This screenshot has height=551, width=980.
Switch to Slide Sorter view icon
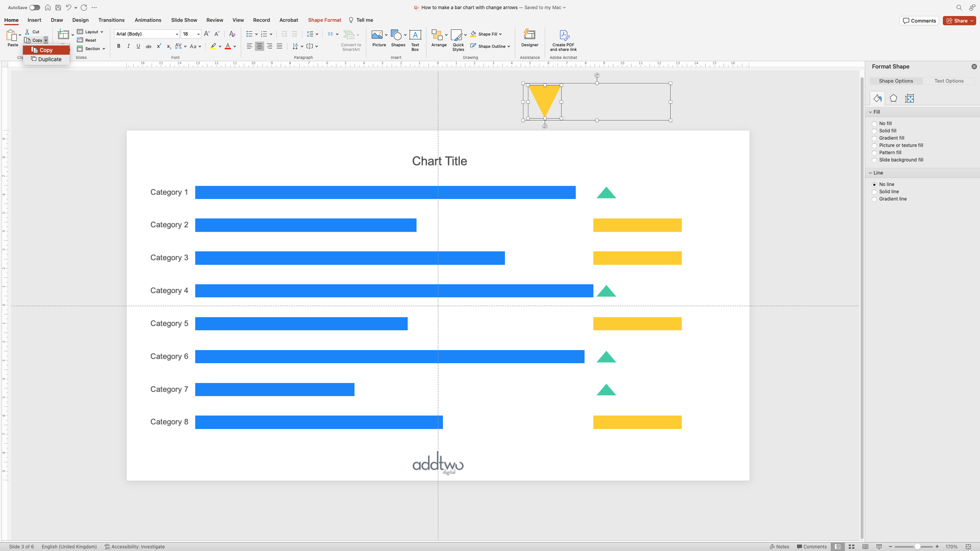click(851, 547)
